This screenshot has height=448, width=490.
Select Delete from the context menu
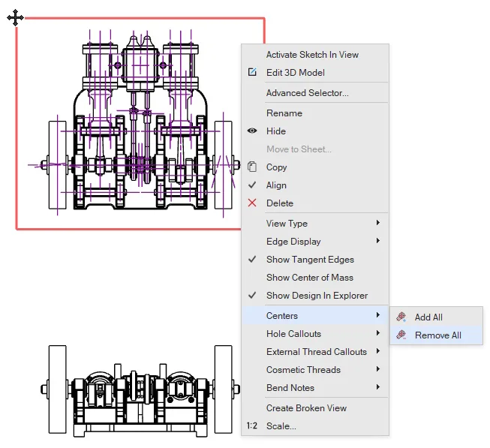315,203
